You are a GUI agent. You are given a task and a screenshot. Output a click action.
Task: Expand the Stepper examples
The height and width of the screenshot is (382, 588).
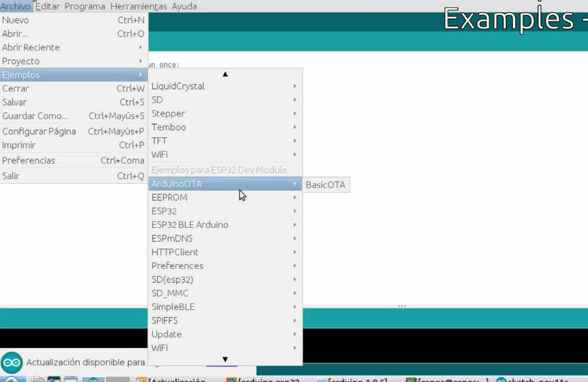point(225,114)
